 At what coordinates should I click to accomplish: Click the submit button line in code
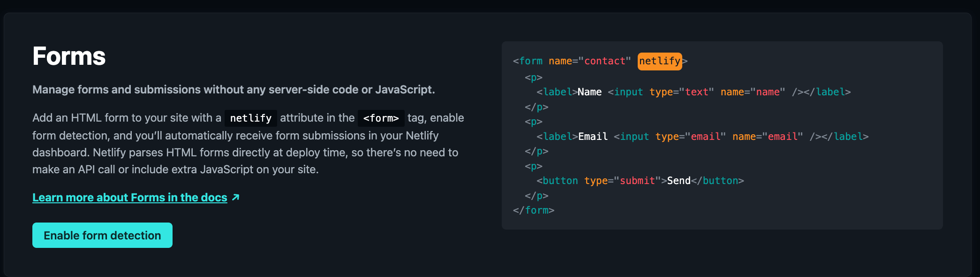640,181
